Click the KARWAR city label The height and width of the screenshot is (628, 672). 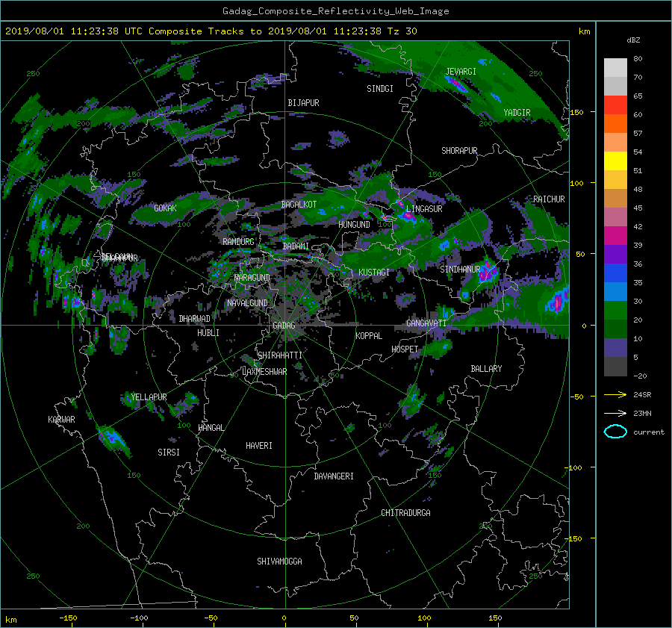coord(61,420)
